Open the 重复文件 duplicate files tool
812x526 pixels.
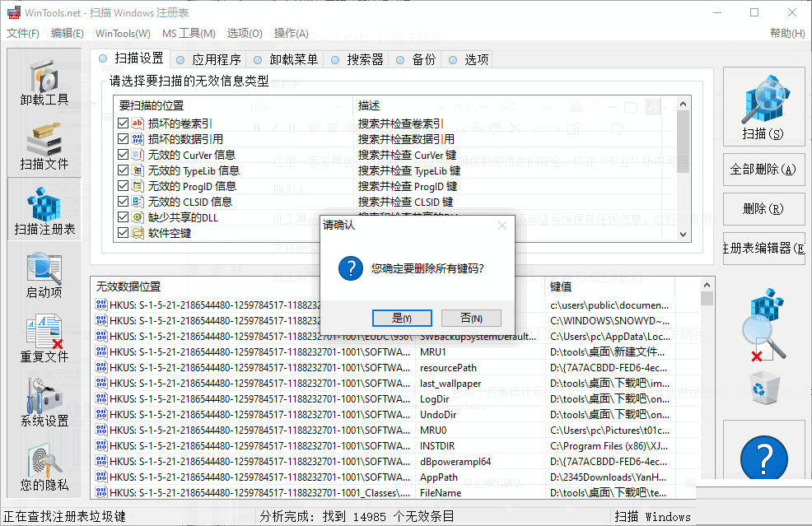[x=44, y=338]
